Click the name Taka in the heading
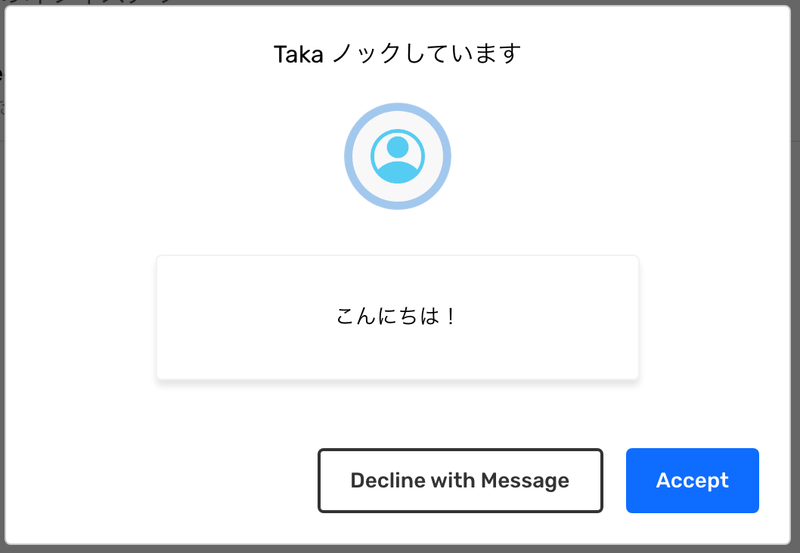Viewport: 800px width, 553px height. click(298, 55)
